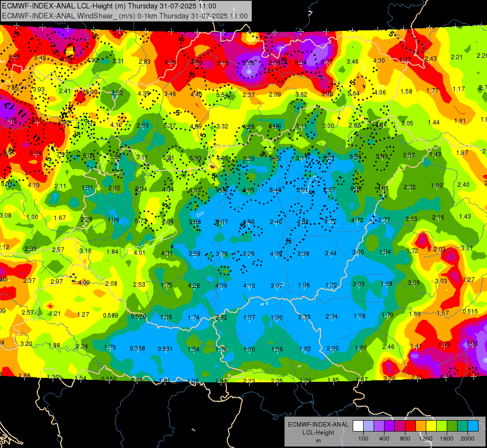Click the vivid violet legend swatch
The width and height of the screenshot is (487, 448).
click(390, 426)
